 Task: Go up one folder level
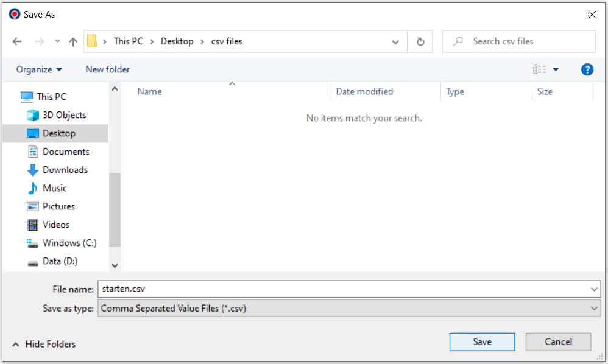coord(73,41)
